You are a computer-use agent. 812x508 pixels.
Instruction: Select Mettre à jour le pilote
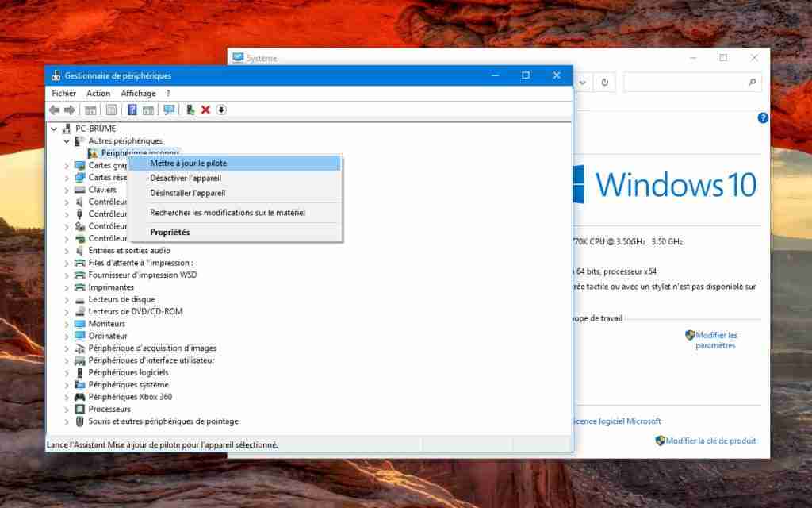click(190, 163)
